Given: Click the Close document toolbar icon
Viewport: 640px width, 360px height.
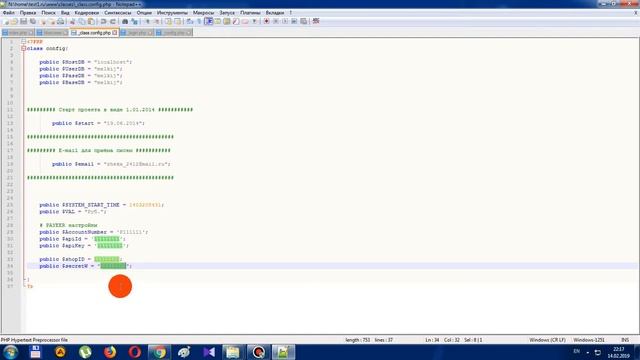Looking at the screenshot, I should tap(42, 21).
